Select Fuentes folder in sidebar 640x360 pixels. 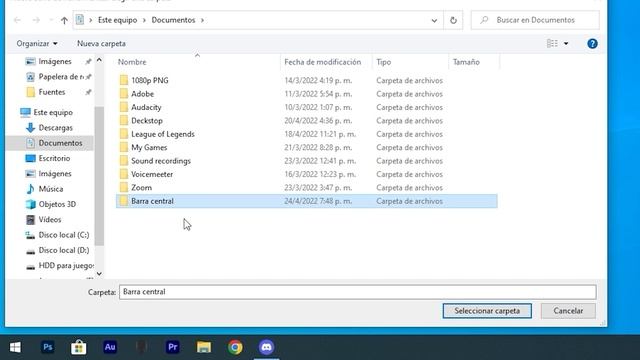(51, 92)
